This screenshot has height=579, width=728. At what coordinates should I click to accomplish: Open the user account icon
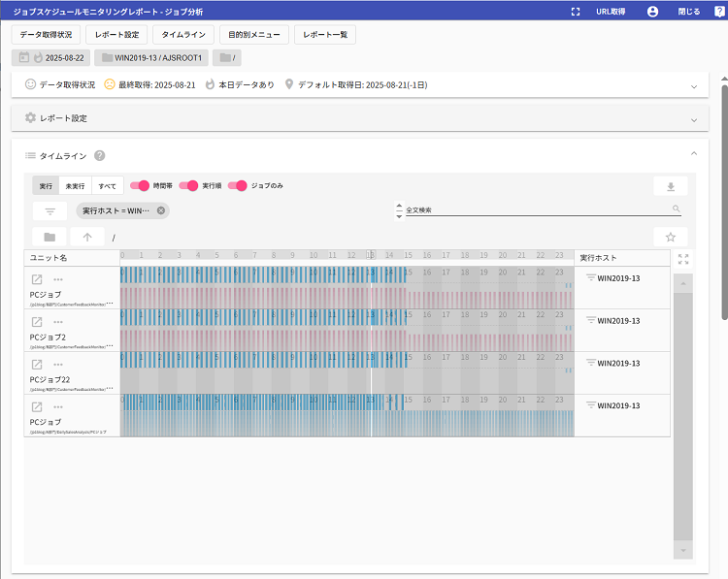652,12
